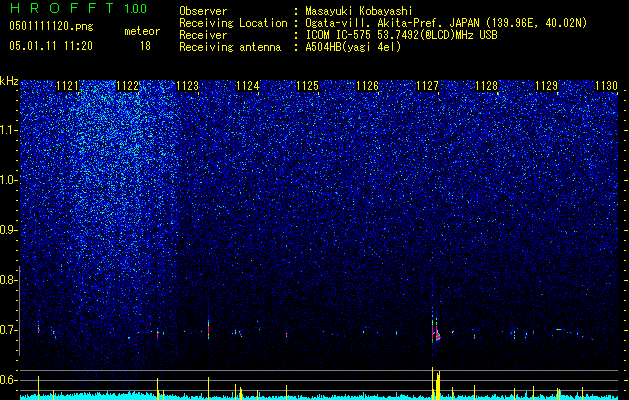Click the 0.8 frequency axis label
The width and height of the screenshot is (629, 400).
pos(9,280)
